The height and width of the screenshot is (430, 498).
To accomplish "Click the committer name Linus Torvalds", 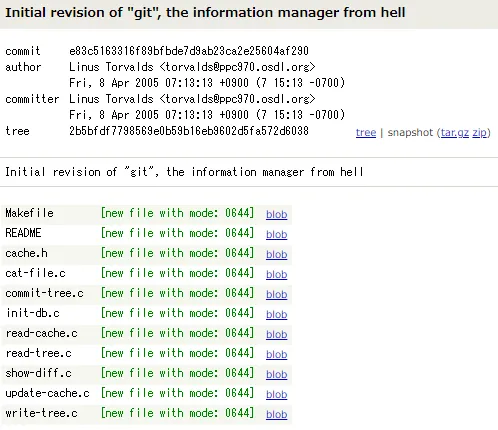I will click(x=111, y=99).
